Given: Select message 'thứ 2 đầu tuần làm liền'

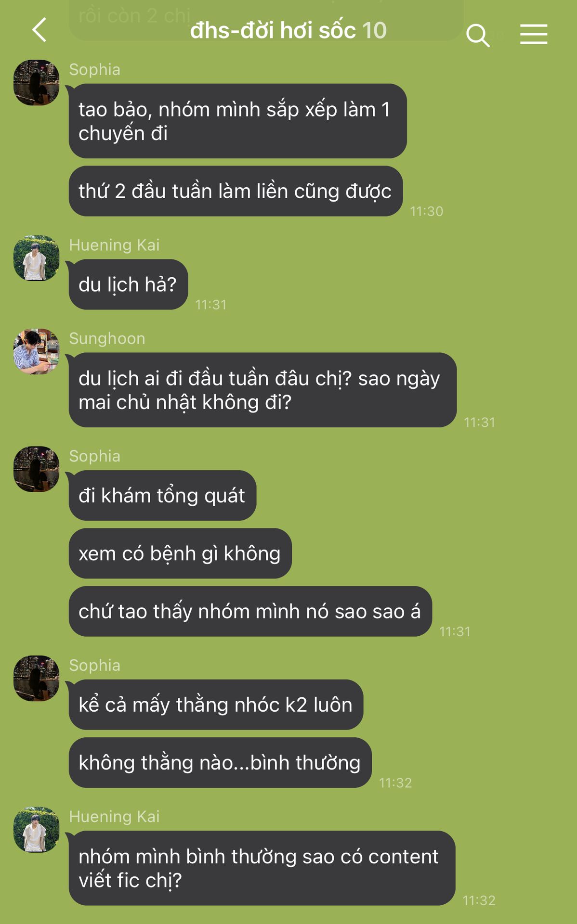Looking at the screenshot, I should (x=236, y=191).
